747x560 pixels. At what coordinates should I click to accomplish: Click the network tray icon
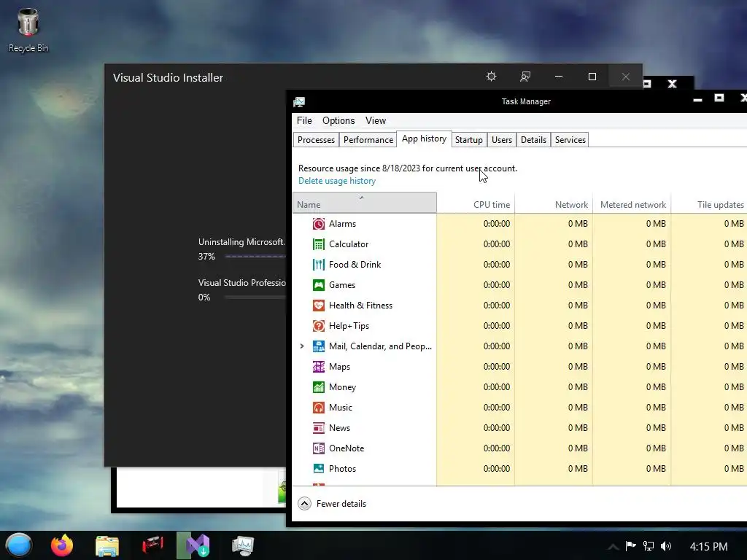tap(649, 546)
